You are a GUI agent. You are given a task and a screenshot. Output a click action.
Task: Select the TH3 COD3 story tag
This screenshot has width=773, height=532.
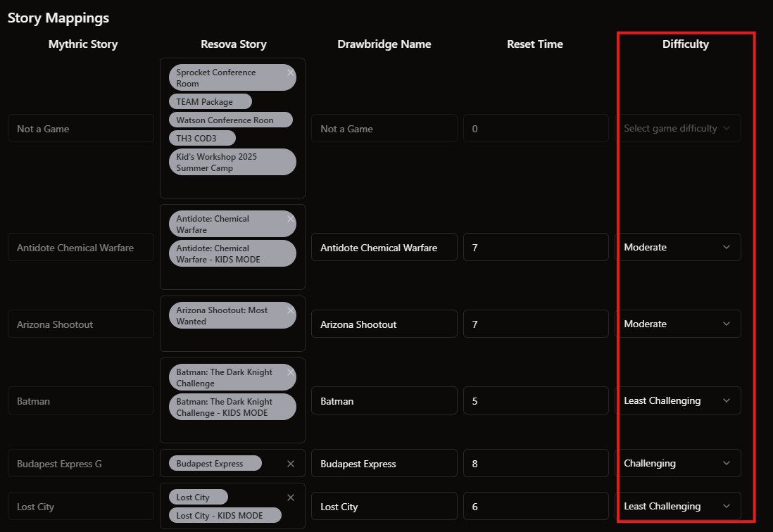pyautogui.click(x=201, y=138)
